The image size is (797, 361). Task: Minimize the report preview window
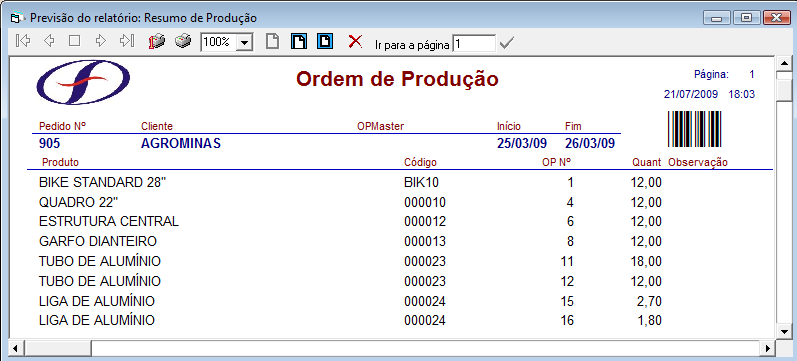point(717,18)
